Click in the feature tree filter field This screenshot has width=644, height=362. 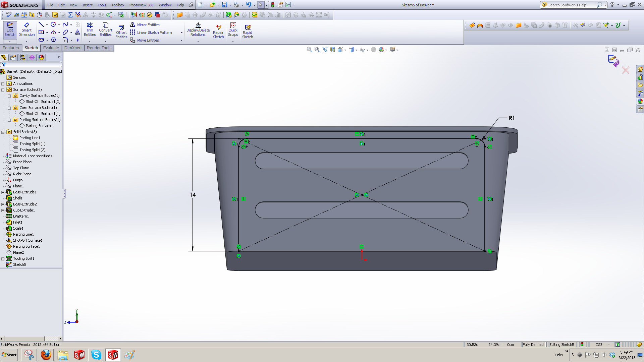[32, 64]
